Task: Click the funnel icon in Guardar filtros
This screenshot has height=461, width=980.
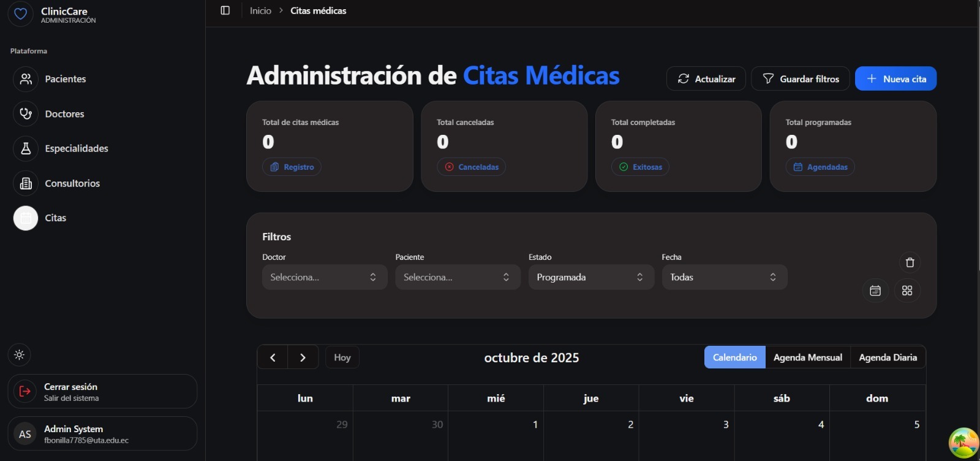Action: point(768,79)
